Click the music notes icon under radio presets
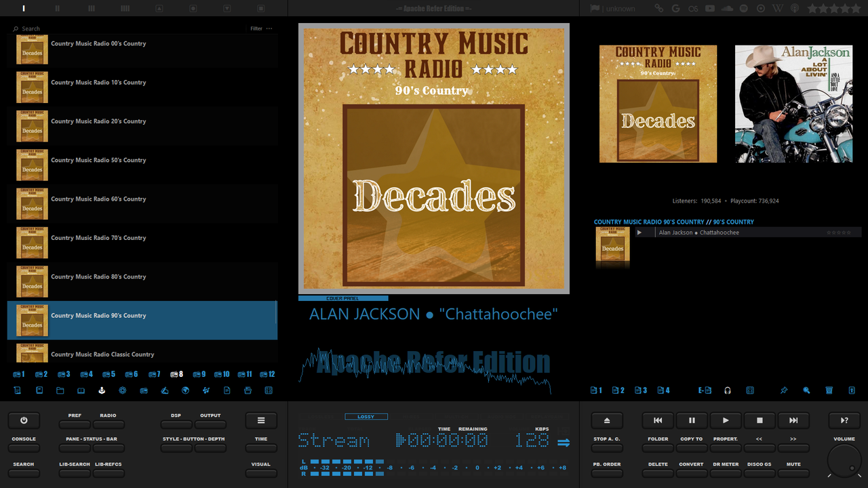The width and height of the screenshot is (868, 488). tap(206, 390)
